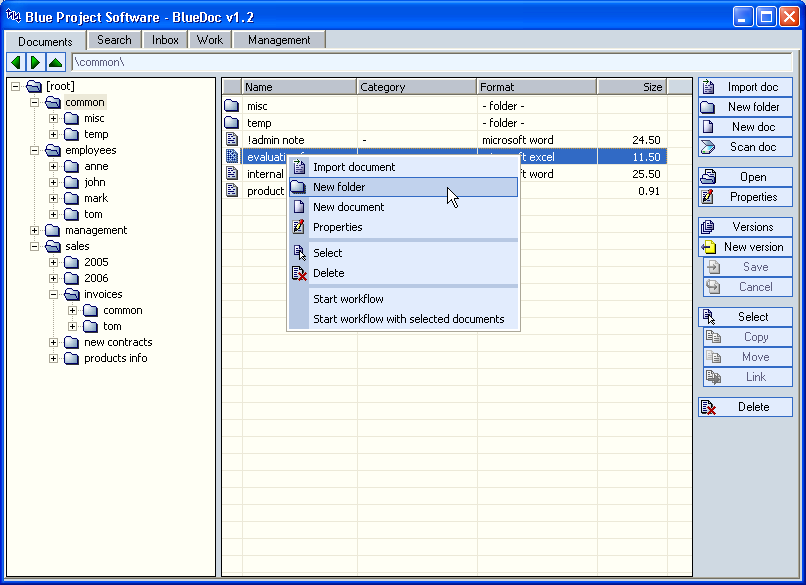Click the Versions button in the right panel

pyautogui.click(x=745, y=227)
